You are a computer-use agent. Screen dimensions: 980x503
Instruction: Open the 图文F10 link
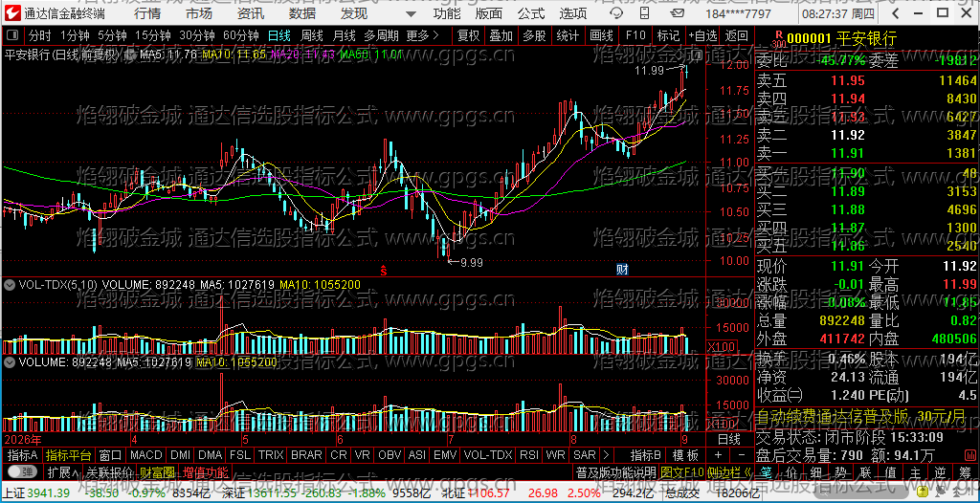[x=681, y=471]
